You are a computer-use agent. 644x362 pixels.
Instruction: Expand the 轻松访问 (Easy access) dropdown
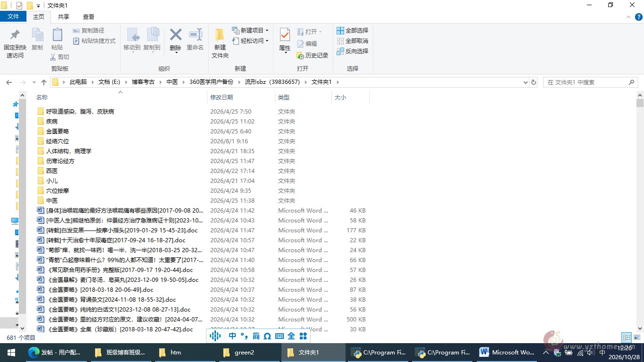267,41
